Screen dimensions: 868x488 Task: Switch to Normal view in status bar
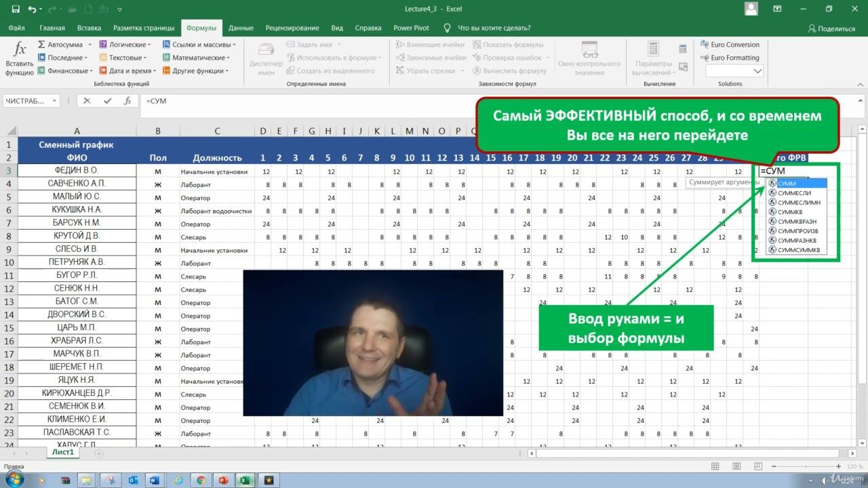coord(715,467)
